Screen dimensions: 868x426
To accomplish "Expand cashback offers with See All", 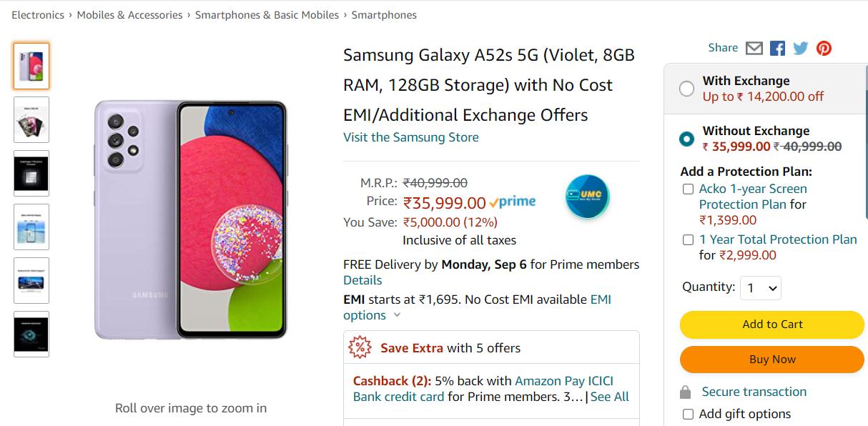I will click(610, 396).
